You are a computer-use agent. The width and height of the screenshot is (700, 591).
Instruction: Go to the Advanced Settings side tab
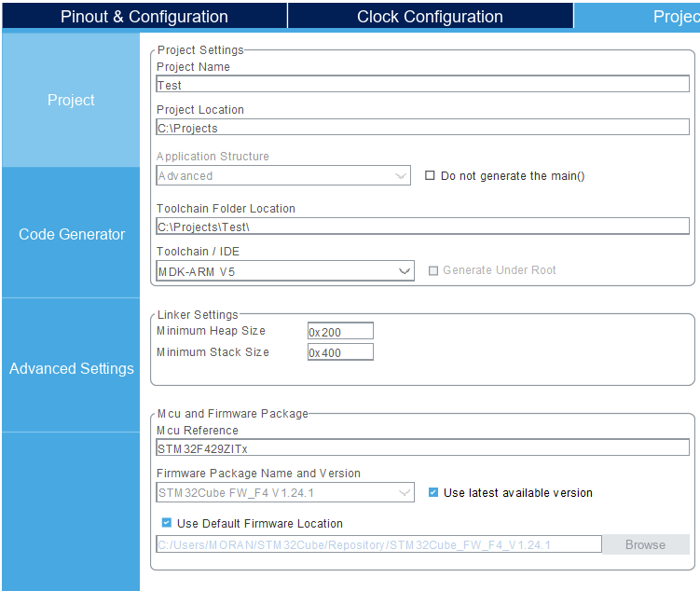pyautogui.click(x=71, y=368)
